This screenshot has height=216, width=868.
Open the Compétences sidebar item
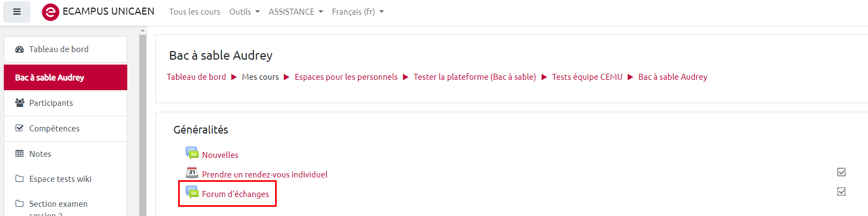coord(66,129)
